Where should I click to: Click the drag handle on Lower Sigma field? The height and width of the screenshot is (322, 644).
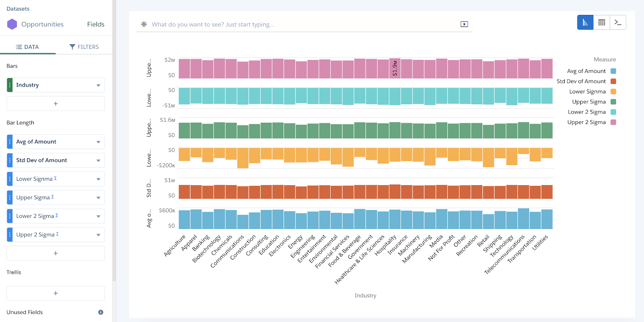(x=10, y=179)
